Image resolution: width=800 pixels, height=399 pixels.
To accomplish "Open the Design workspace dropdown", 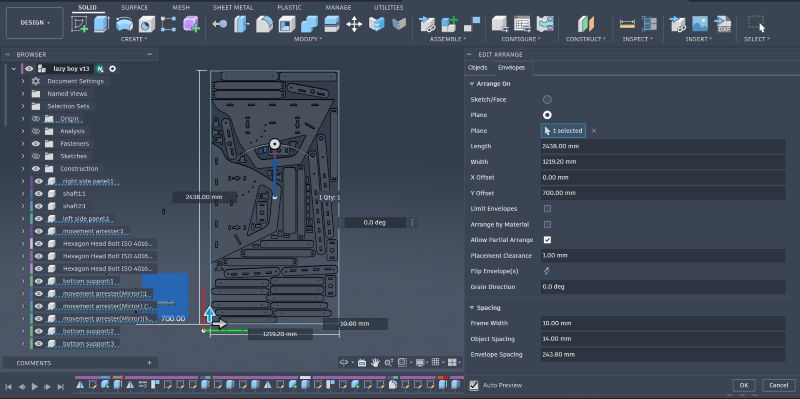I will (x=35, y=23).
